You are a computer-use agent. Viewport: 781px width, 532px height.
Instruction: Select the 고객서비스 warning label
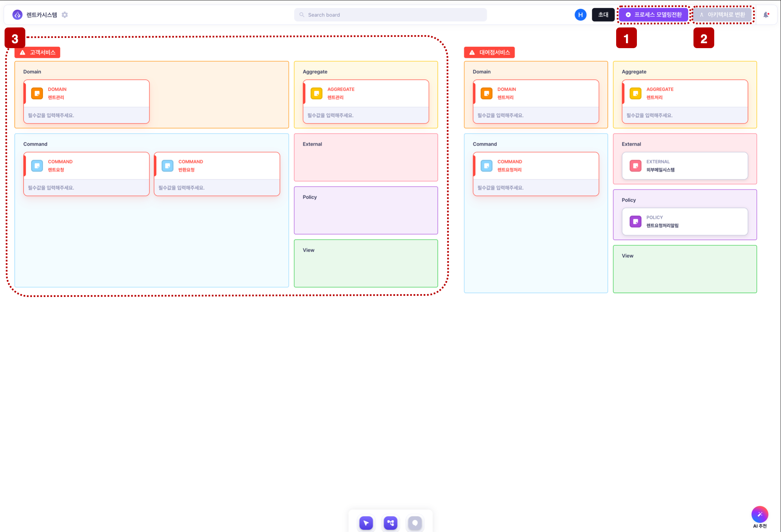(x=38, y=52)
